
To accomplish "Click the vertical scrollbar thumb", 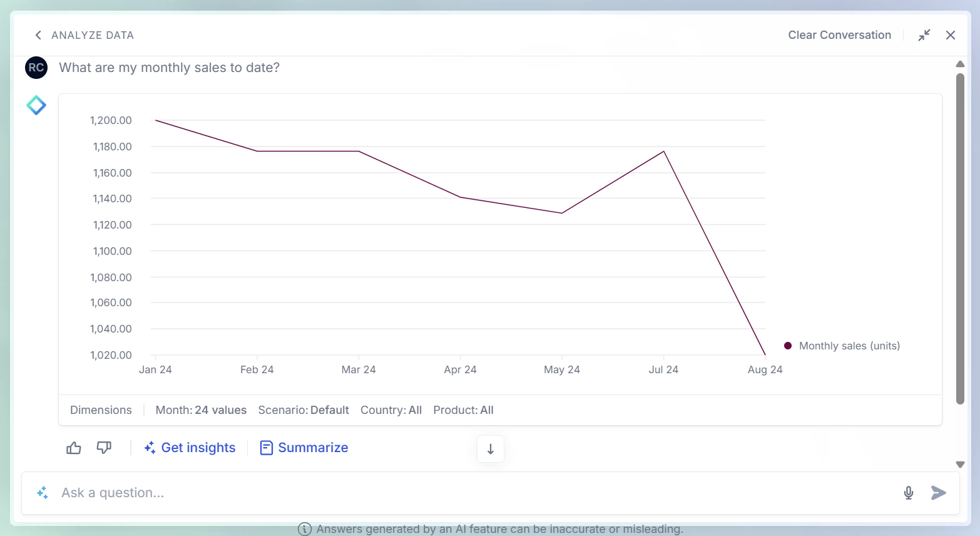I will [x=960, y=239].
